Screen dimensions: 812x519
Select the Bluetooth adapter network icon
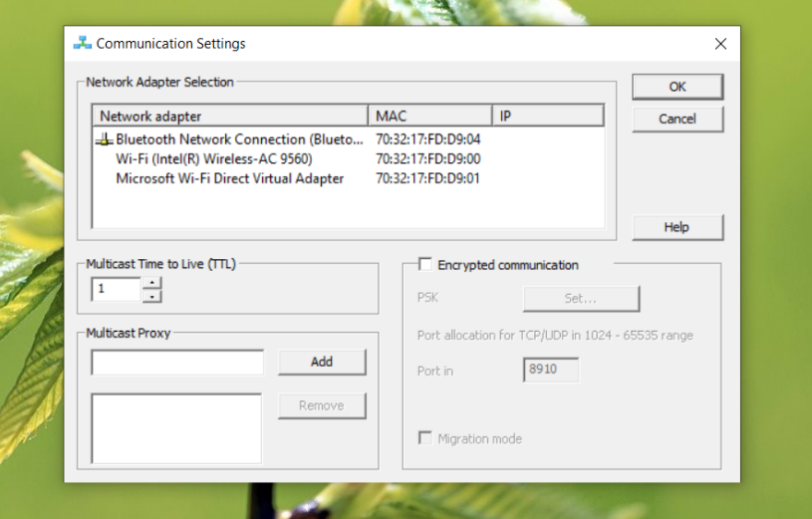[104, 139]
